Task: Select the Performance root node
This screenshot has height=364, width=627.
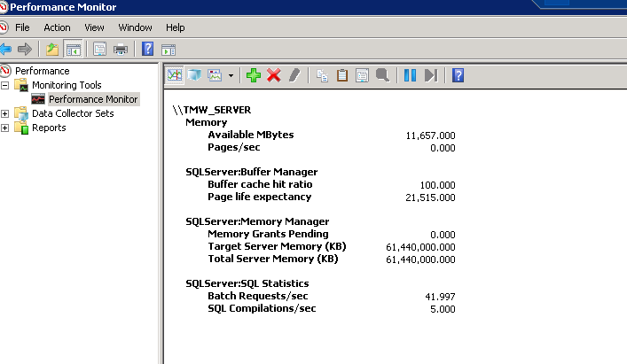Action: click(x=43, y=71)
